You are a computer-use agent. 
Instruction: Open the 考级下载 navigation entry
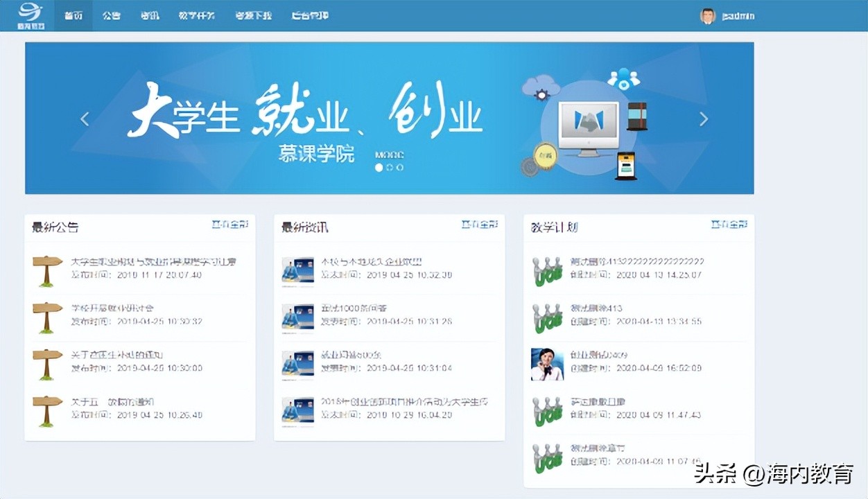pyautogui.click(x=253, y=15)
